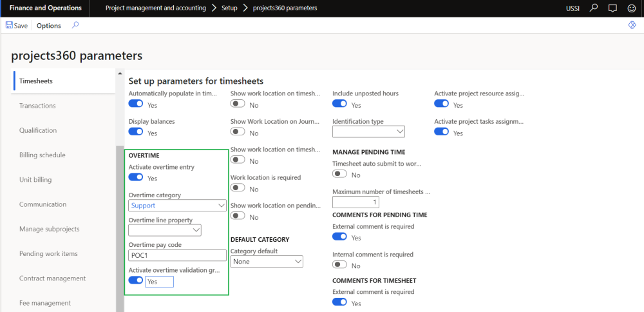Enable Work location is required toggle
644x312 pixels.
238,188
